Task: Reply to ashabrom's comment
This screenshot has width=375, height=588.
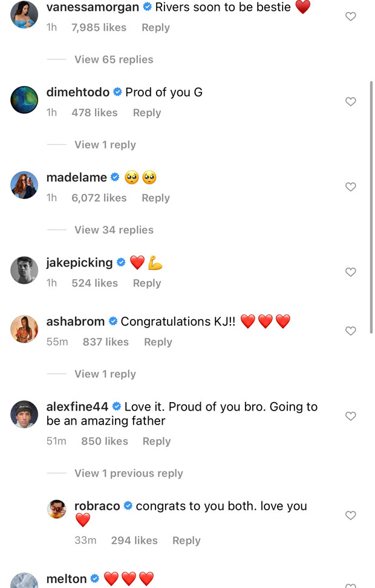Action: 158,342
